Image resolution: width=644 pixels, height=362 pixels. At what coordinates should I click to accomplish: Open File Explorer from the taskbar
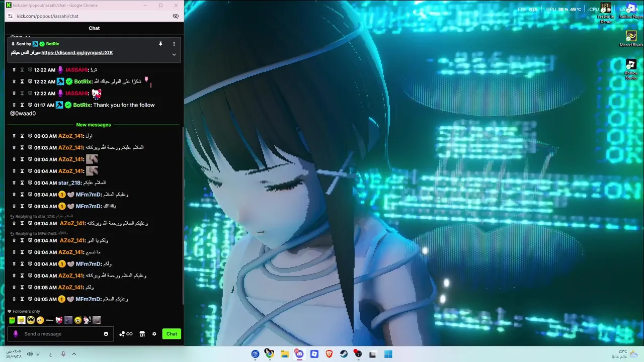pos(285,354)
